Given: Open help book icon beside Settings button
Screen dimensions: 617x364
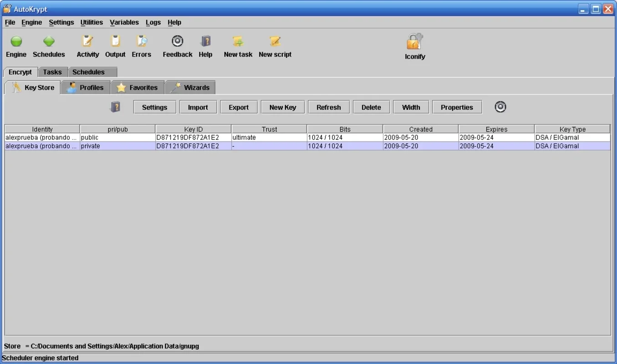Looking at the screenshot, I should tap(116, 107).
